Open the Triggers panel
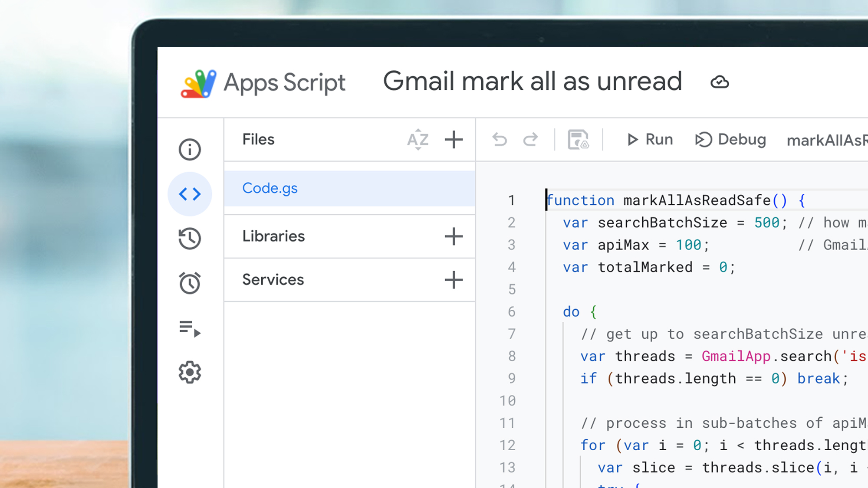Viewport: 868px width, 488px height. [x=190, y=282]
